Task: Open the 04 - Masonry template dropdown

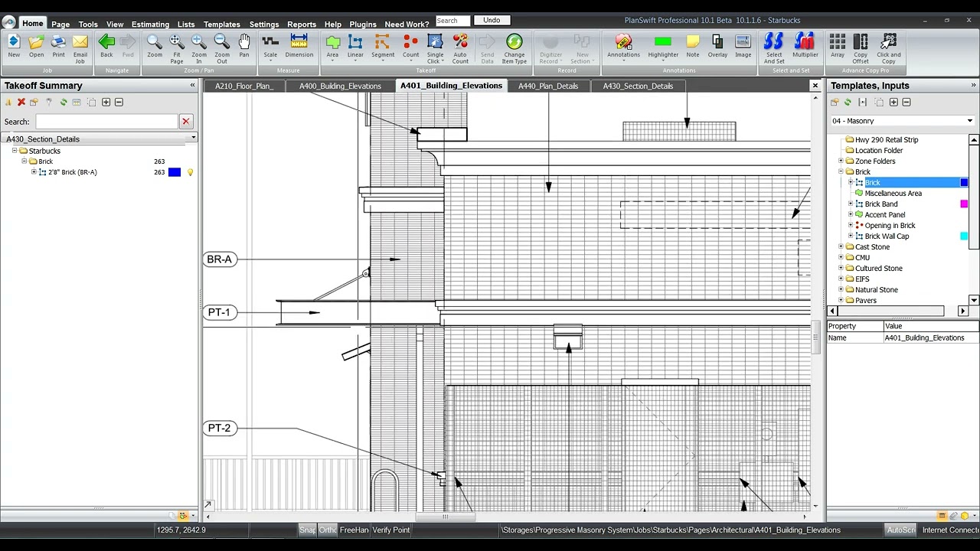Action: (969, 121)
